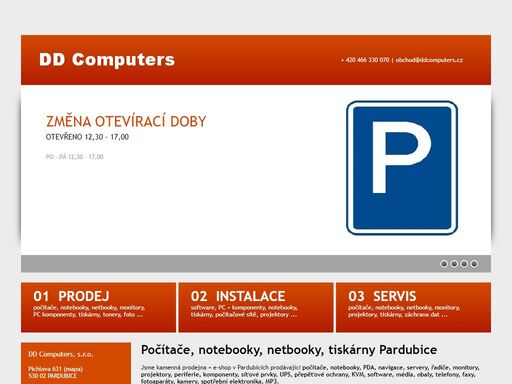
Task: Click the Jsme kamenná prodejna paragraph
Action: 310,374
